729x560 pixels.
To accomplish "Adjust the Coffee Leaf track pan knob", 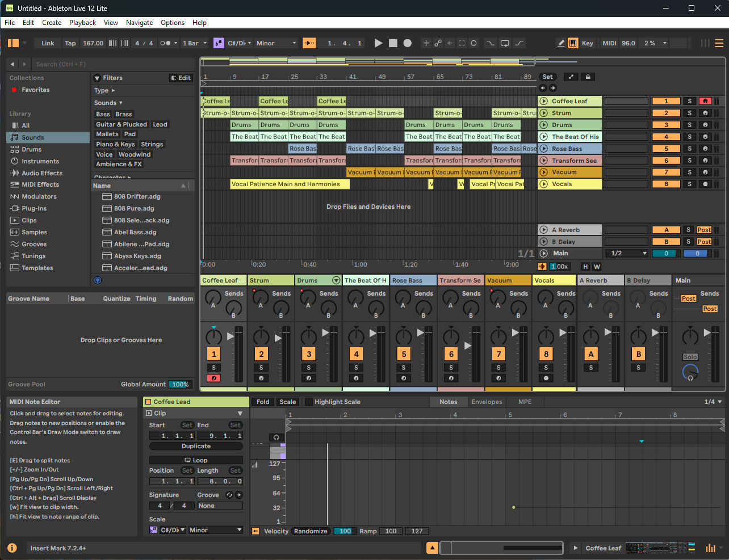I will click(213, 336).
